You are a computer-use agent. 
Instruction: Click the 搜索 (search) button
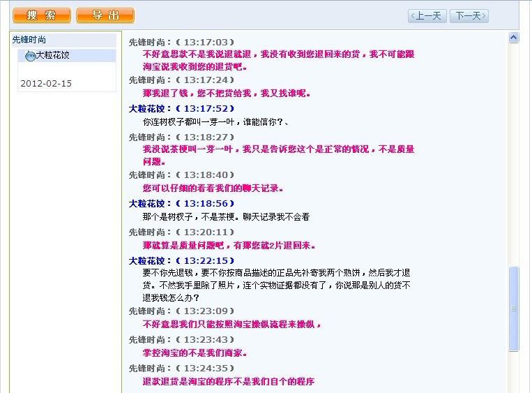tap(42, 15)
